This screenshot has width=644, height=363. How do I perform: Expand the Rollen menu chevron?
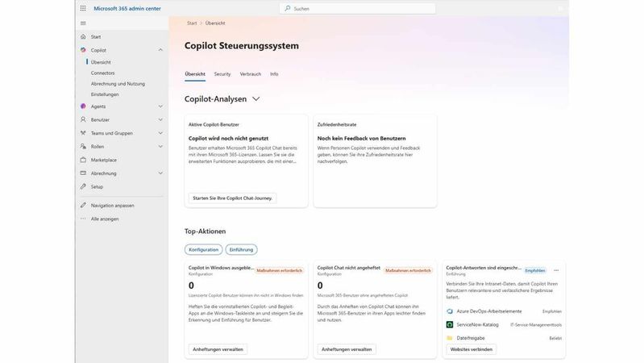tap(160, 146)
